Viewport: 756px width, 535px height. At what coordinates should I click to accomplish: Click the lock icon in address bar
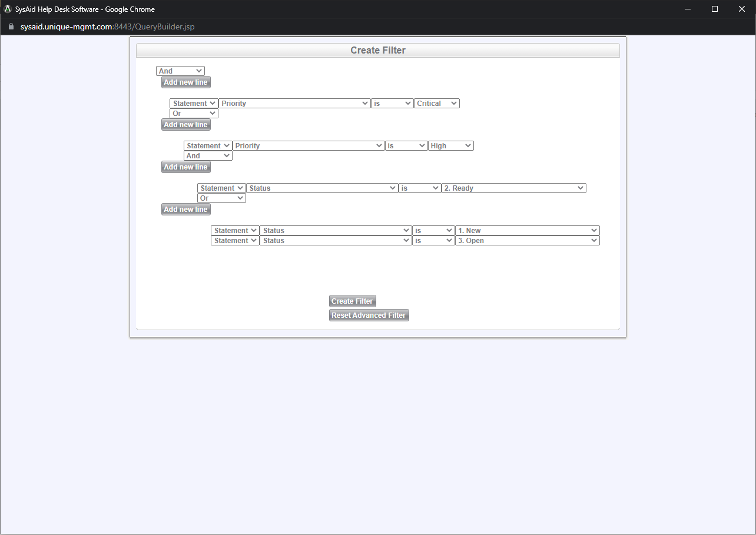click(11, 27)
